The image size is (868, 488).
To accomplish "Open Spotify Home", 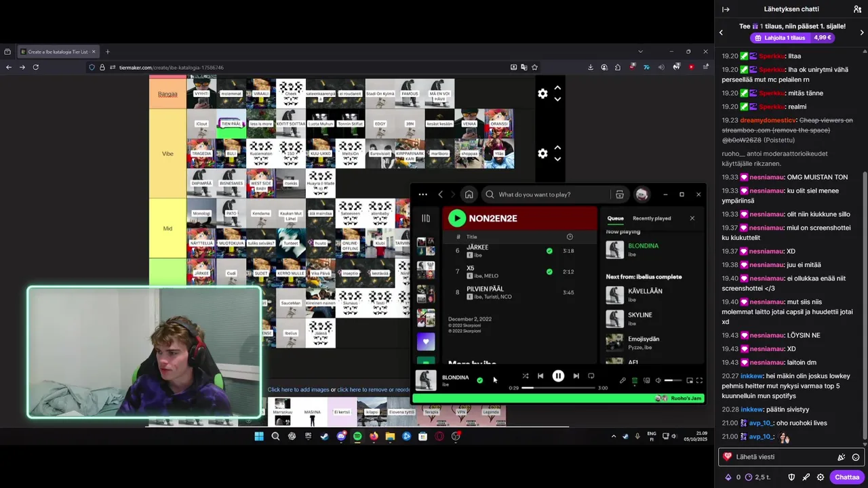I will (x=469, y=195).
